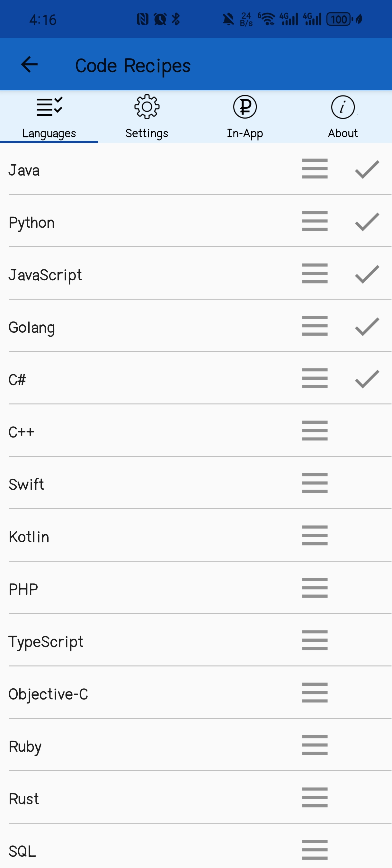
Task: Click the drag handle next to Swift
Action: (314, 484)
